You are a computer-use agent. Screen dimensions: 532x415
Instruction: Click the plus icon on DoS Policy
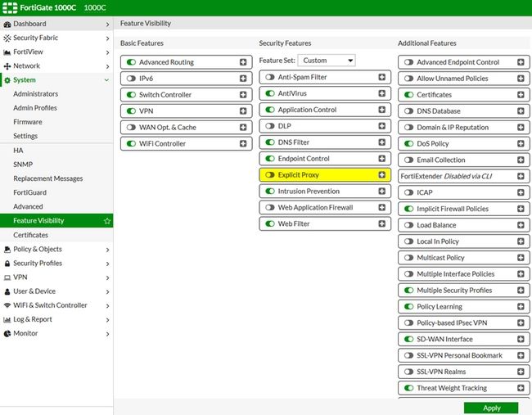(x=521, y=143)
